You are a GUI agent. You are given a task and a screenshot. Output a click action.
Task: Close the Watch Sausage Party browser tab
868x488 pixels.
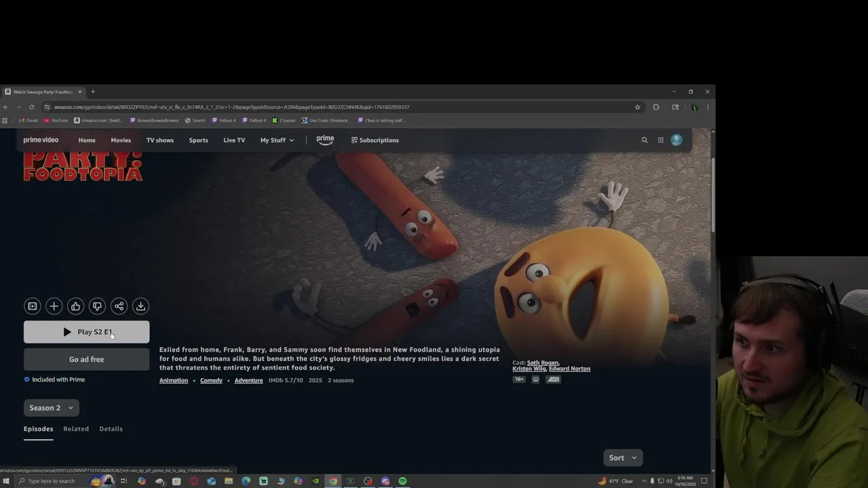point(80,92)
